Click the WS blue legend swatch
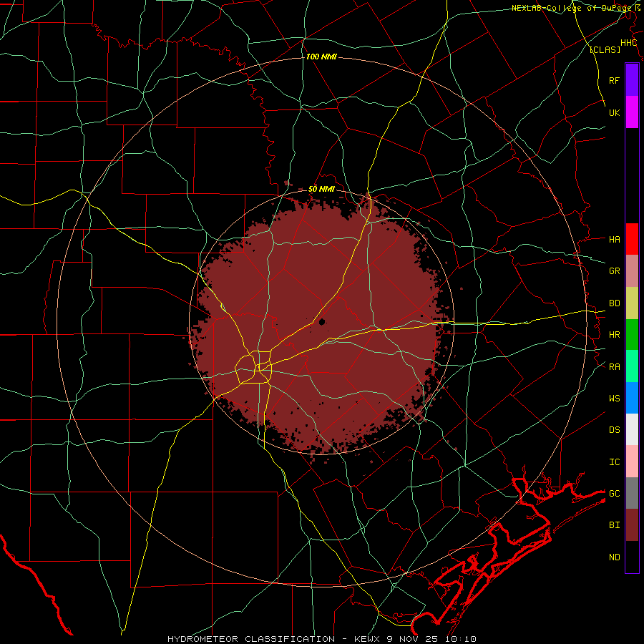Screen dimensions: 644x644 pos(632,398)
